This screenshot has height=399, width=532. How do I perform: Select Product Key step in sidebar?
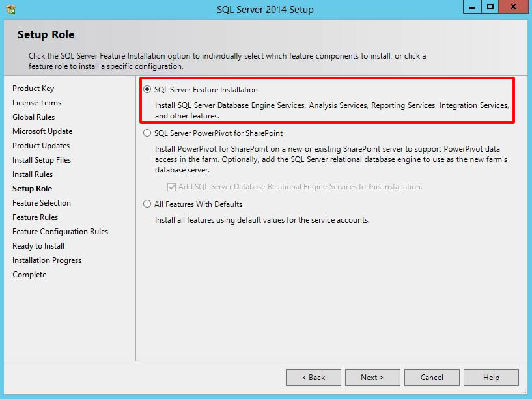pyautogui.click(x=33, y=89)
